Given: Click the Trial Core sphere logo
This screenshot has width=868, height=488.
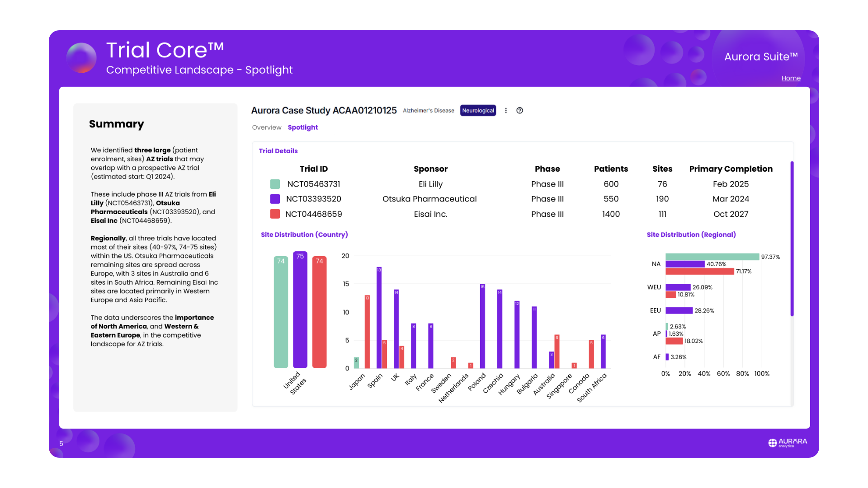Looking at the screenshot, I should pyautogui.click(x=81, y=58).
